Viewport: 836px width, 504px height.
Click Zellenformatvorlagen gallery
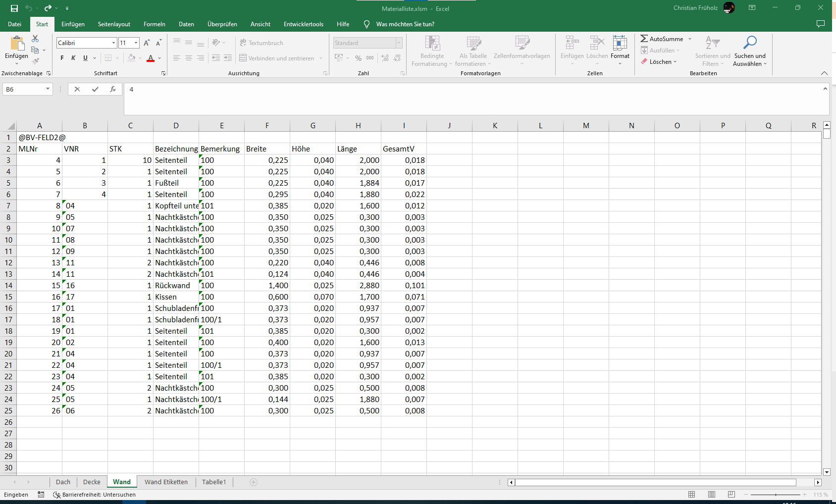pyautogui.click(x=522, y=51)
